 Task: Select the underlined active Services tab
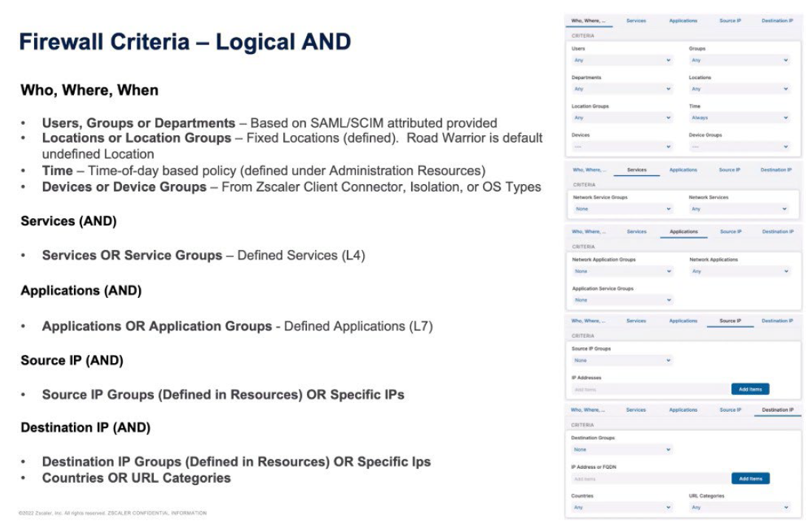(x=637, y=170)
